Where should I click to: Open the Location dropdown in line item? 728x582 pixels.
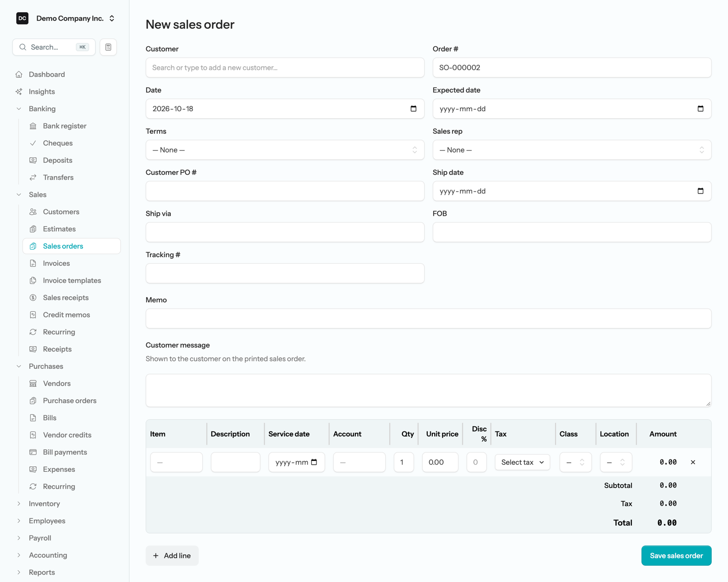click(x=616, y=462)
